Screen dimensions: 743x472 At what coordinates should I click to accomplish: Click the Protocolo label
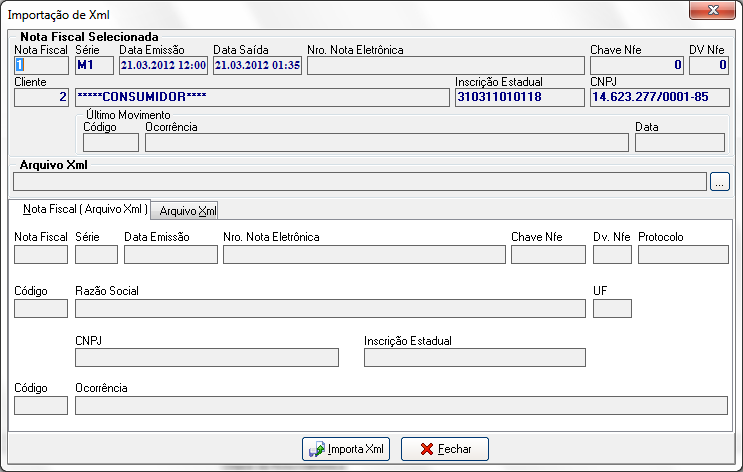click(661, 237)
